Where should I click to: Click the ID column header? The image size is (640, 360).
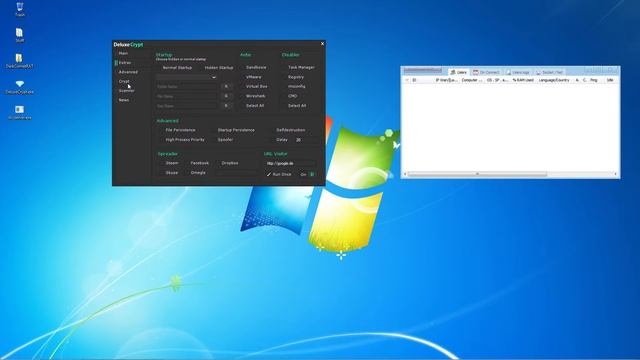coord(414,80)
